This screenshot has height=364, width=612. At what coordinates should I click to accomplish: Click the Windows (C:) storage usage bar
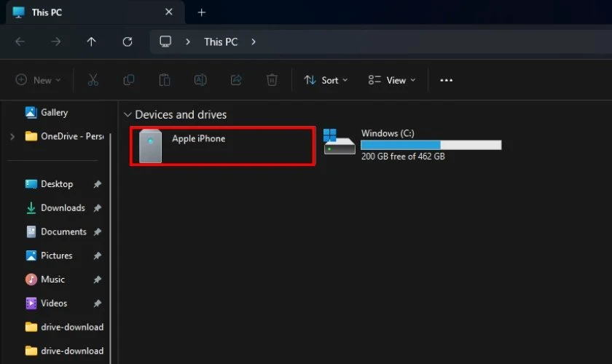(x=431, y=145)
